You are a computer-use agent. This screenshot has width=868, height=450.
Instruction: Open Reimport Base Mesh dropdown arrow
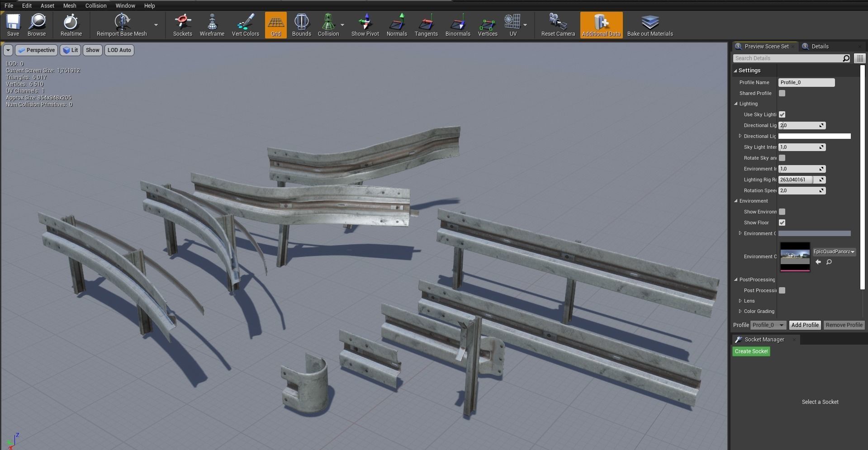[156, 25]
